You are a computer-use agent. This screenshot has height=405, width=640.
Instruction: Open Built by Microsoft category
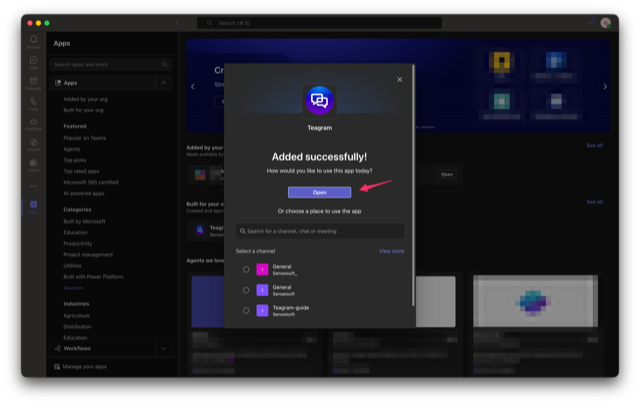tap(84, 221)
